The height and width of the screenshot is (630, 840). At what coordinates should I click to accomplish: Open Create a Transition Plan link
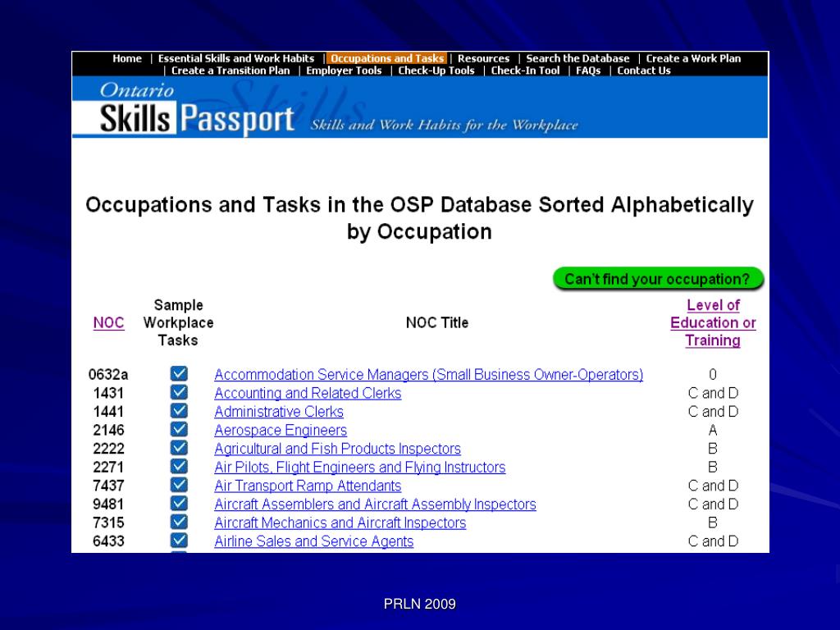[x=231, y=71]
